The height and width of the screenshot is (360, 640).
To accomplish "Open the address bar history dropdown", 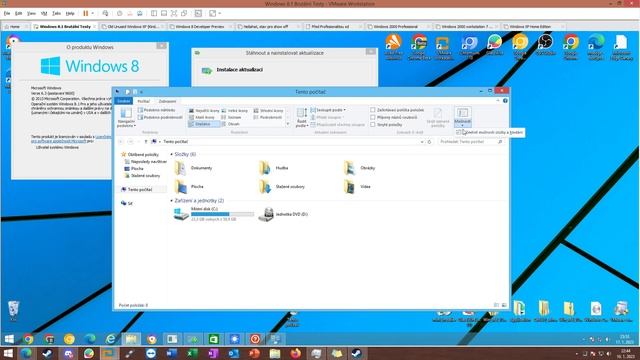I will pos(422,142).
